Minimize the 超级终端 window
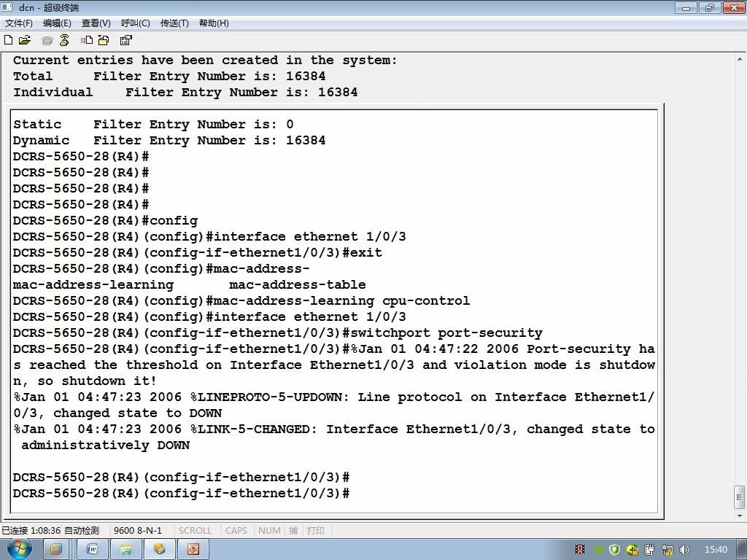This screenshot has width=747, height=560. 686,7
